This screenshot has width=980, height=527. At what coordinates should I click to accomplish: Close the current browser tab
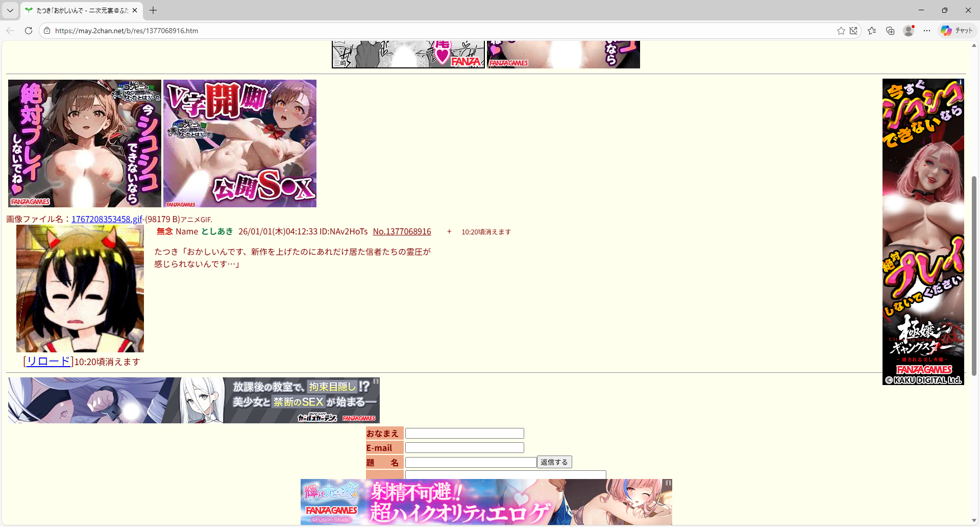coord(135,10)
